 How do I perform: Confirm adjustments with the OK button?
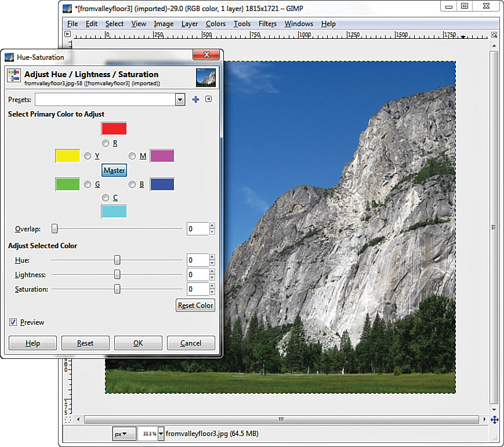tap(138, 343)
